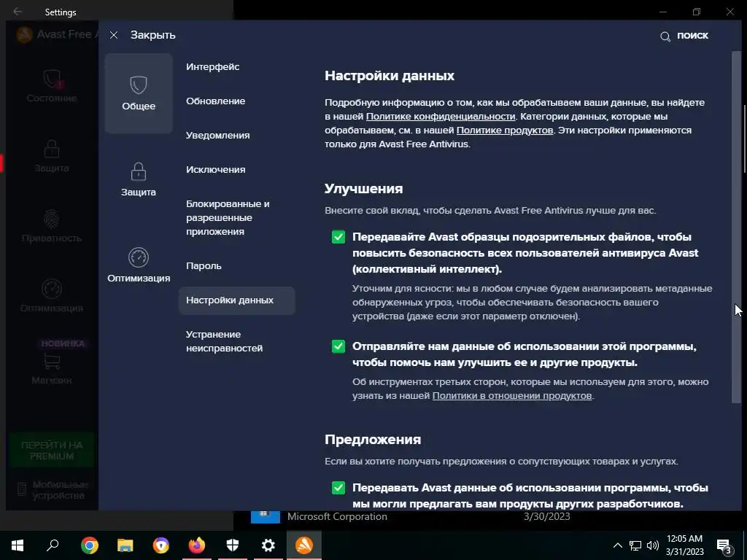Open File Explorer from the taskbar
The height and width of the screenshot is (560, 747).
125,545
